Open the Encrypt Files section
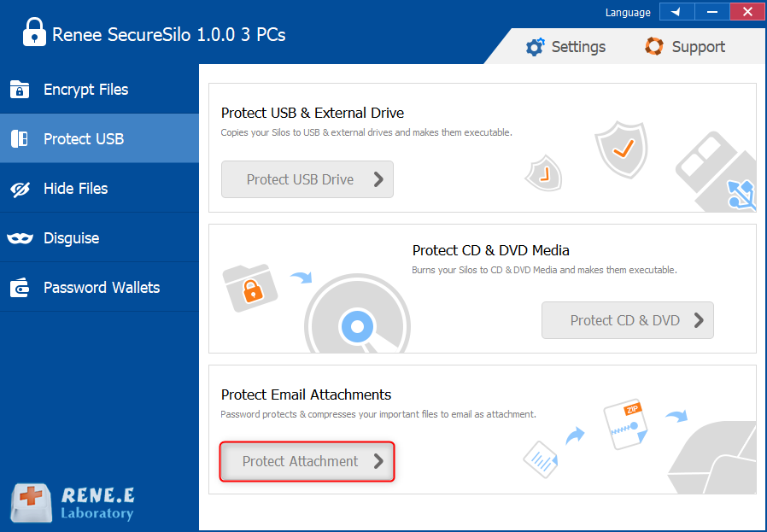This screenshot has width=767, height=532. 99,90
